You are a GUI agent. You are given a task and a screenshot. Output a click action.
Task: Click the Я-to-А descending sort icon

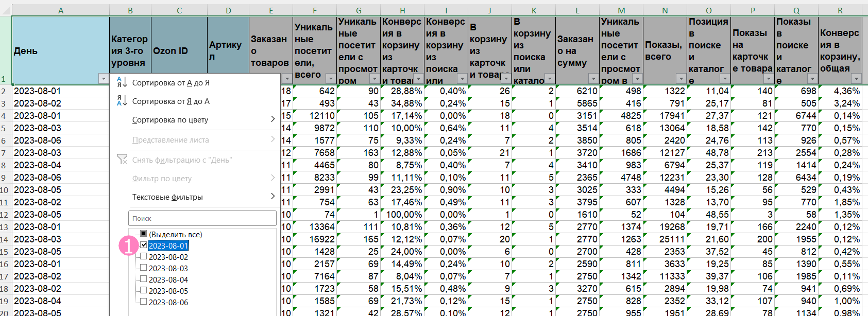[122, 101]
